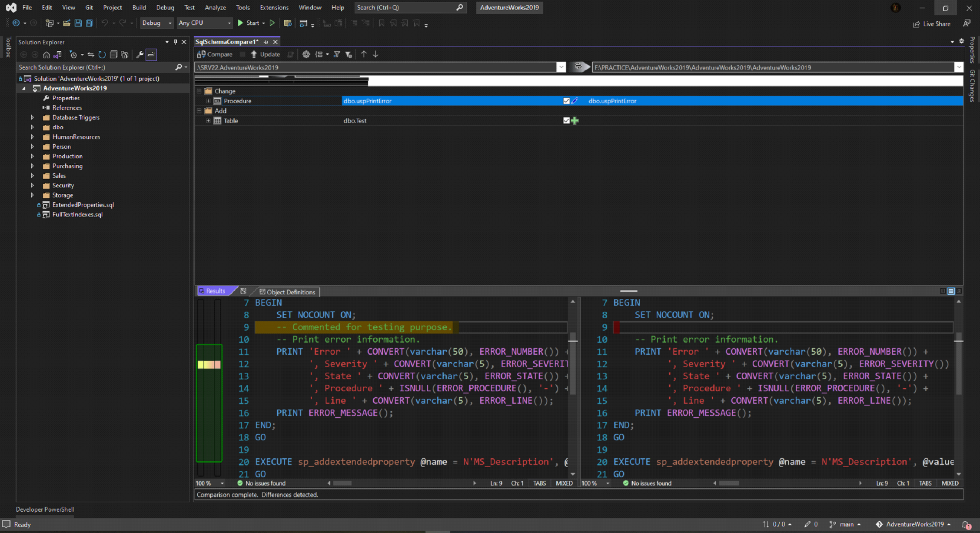Image resolution: width=980 pixels, height=533 pixels.
Task: Click the pencil edit icon on uspPrintError row
Action: click(575, 100)
